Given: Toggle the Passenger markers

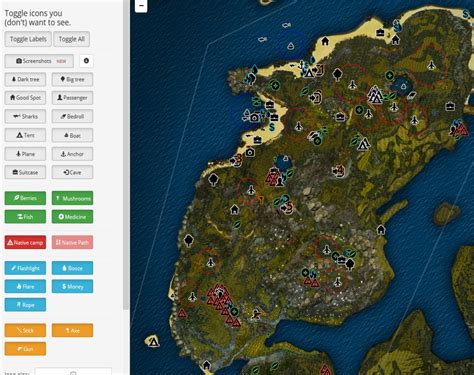Looking at the screenshot, I should 72,98.
